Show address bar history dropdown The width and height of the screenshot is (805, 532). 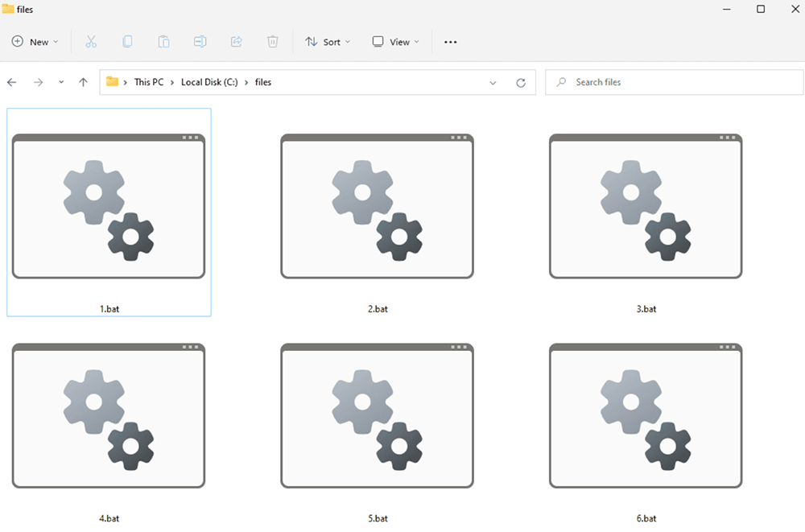[493, 82]
